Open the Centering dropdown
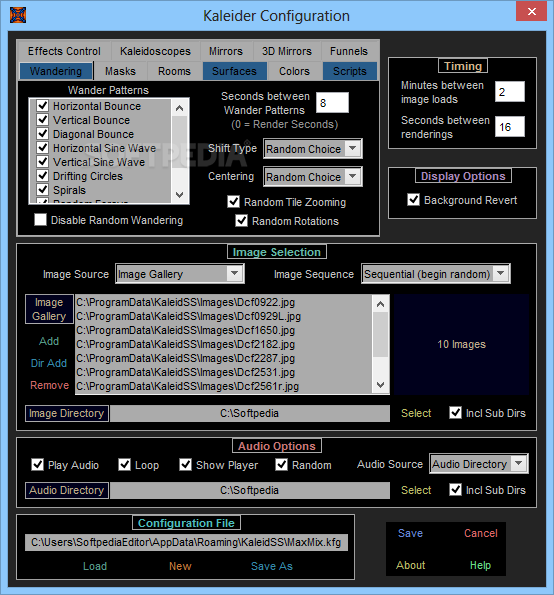Screen dimensions: 554x595 click(313, 176)
